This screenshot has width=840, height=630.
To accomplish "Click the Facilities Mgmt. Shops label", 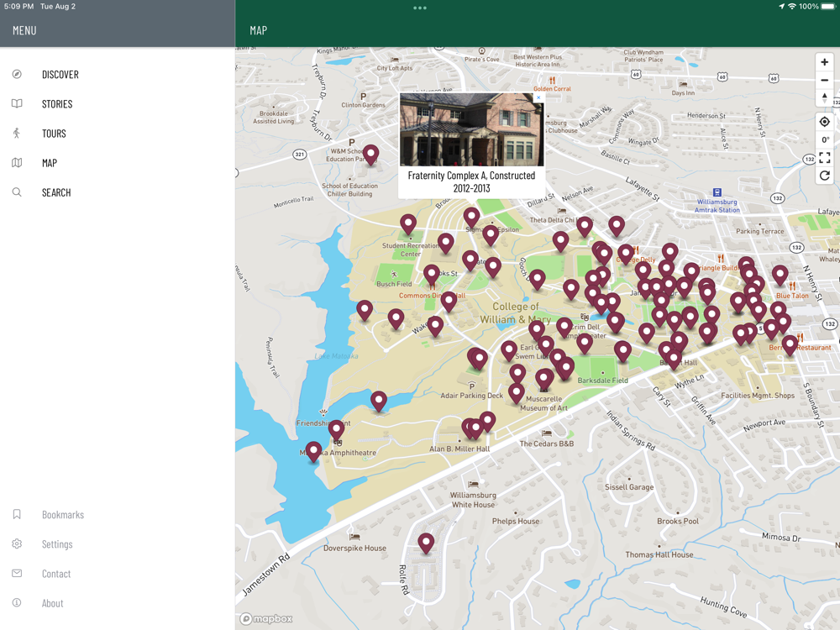I will [x=758, y=396].
